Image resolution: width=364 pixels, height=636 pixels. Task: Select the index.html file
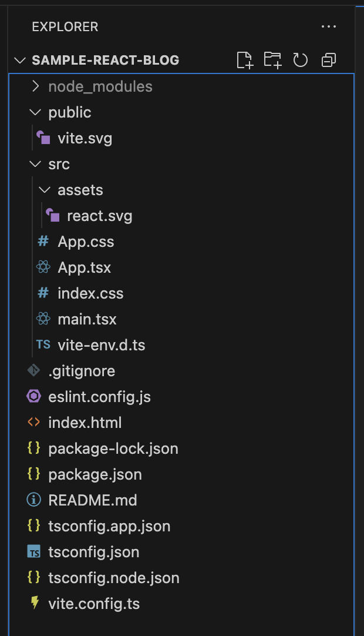[x=85, y=423]
